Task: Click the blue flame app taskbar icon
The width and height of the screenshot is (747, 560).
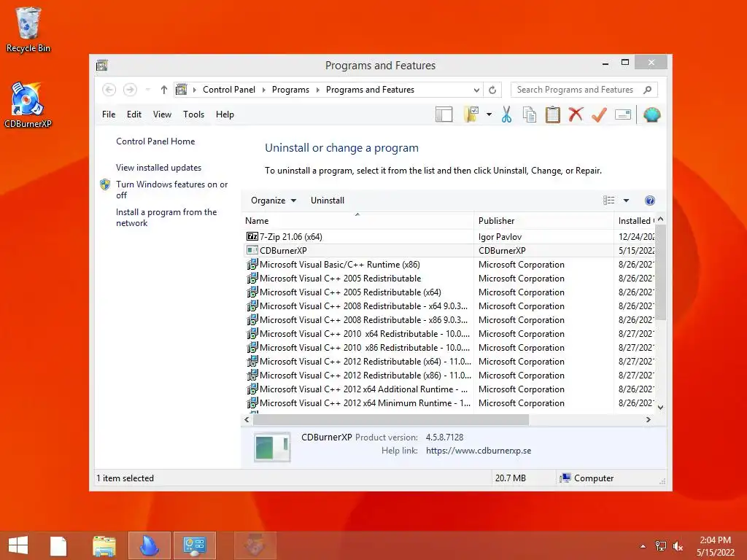Action: click(149, 545)
